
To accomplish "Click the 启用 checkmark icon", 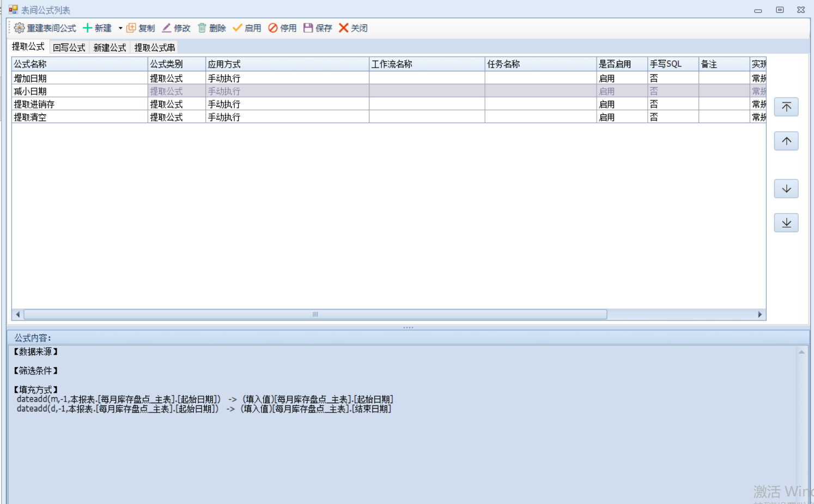I will click(238, 28).
